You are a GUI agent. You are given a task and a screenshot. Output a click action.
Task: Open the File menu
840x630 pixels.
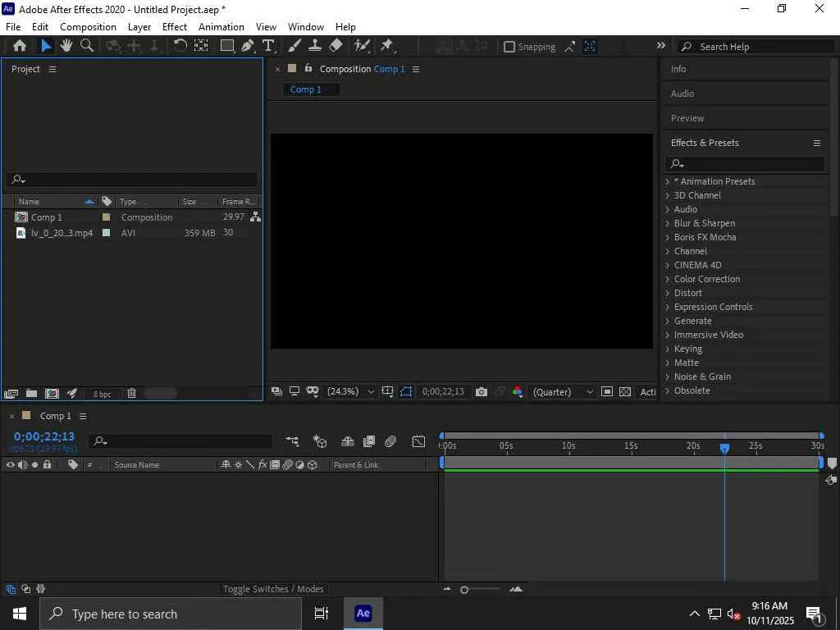tap(13, 27)
